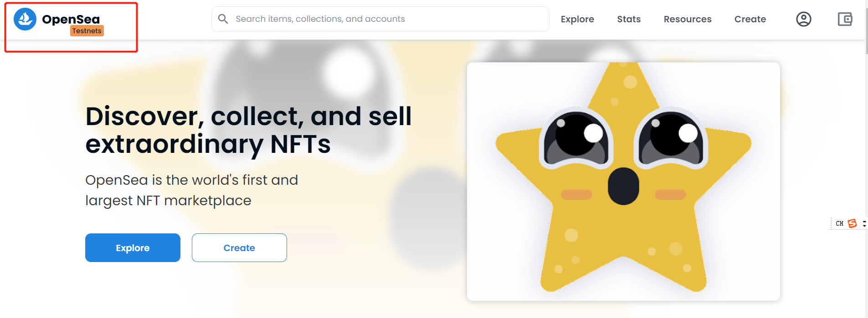The width and height of the screenshot is (868, 318).
Task: Select Create in the top navigation bar
Action: [750, 19]
